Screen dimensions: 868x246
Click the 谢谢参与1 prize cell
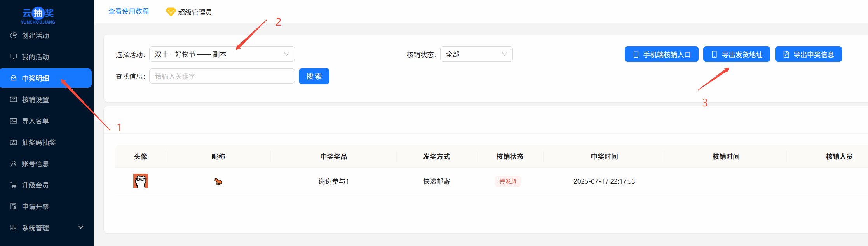tap(334, 181)
